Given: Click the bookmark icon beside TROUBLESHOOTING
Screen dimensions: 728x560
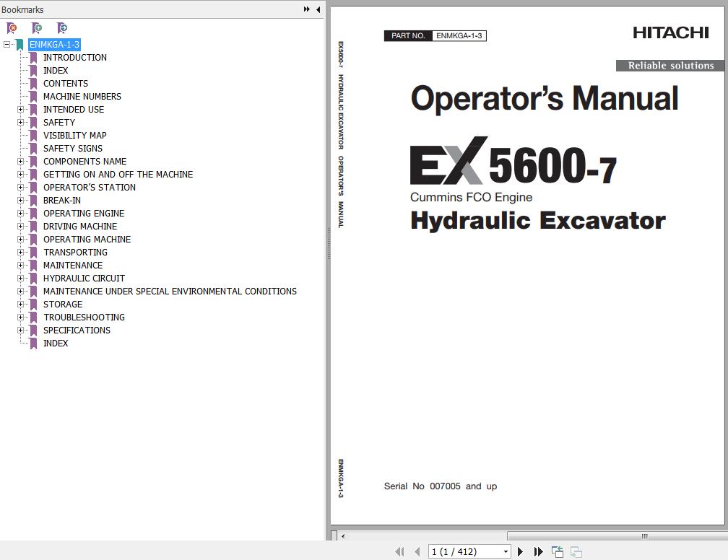Looking at the screenshot, I should [x=33, y=318].
